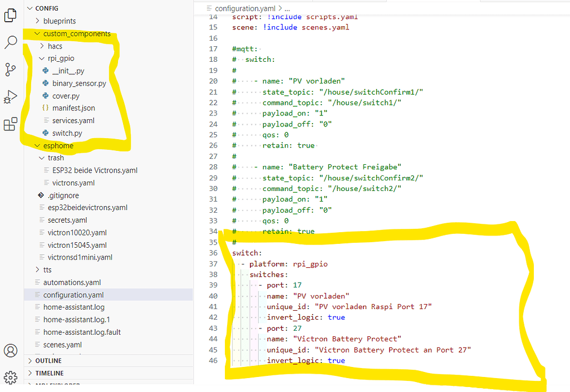570x392 pixels.
Task: Expand the tts folder
Action: point(37,270)
